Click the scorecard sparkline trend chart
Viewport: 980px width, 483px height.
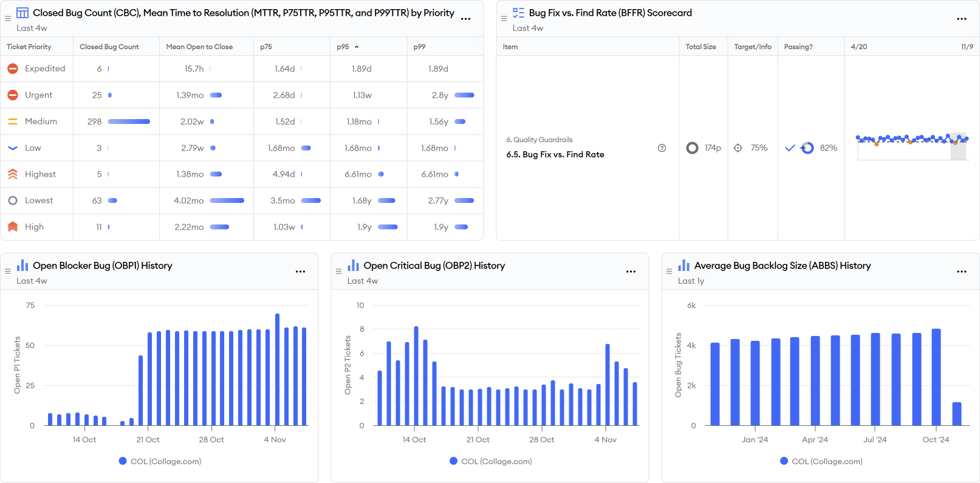click(x=911, y=146)
